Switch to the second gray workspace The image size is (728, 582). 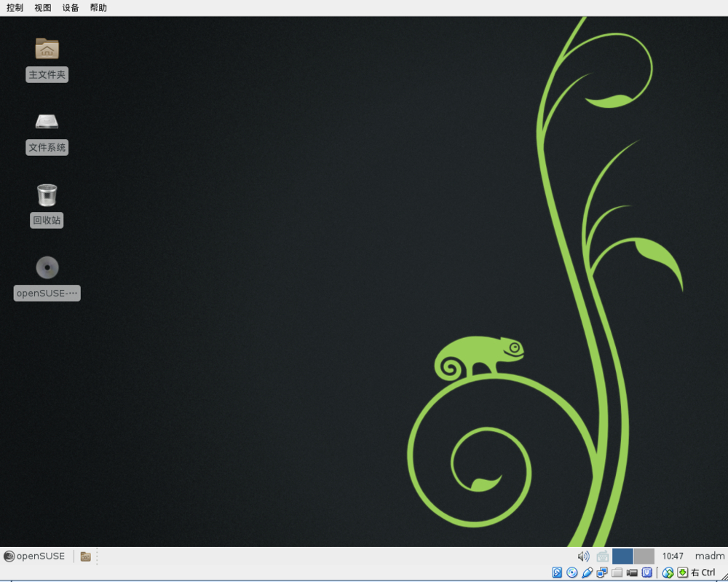644,556
